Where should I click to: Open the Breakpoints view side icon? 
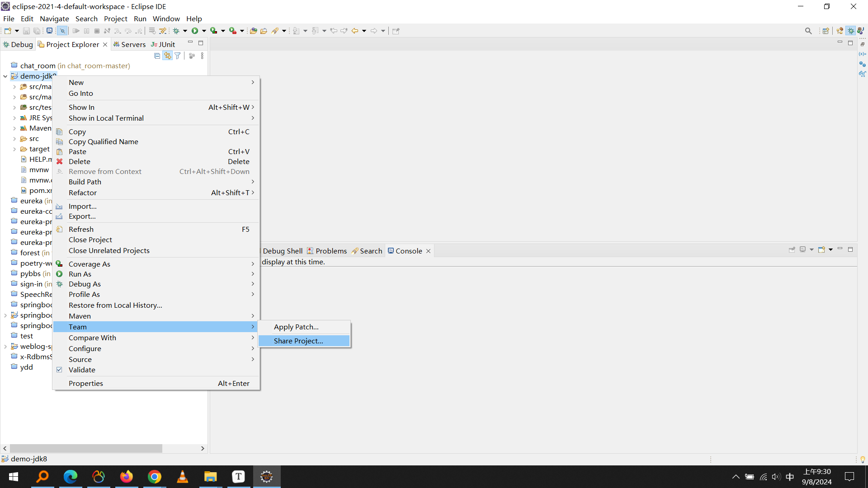click(x=863, y=64)
